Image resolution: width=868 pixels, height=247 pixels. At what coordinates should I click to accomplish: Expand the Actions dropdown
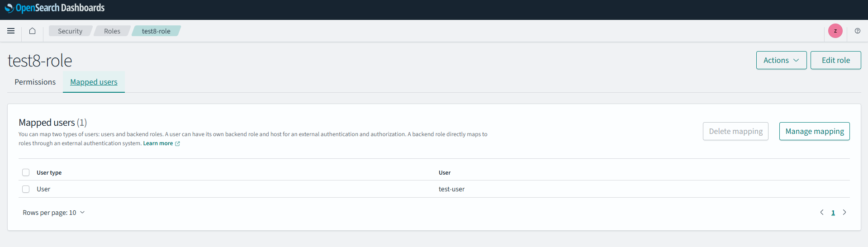tap(781, 60)
